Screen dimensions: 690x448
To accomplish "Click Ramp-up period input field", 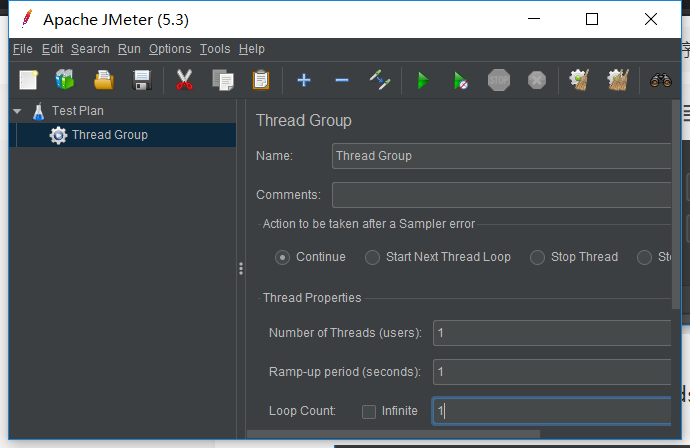I will (552, 372).
